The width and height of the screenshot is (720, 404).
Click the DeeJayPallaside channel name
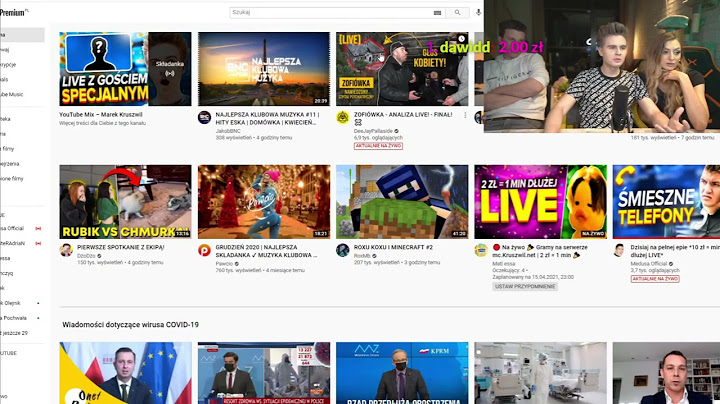[x=373, y=131]
